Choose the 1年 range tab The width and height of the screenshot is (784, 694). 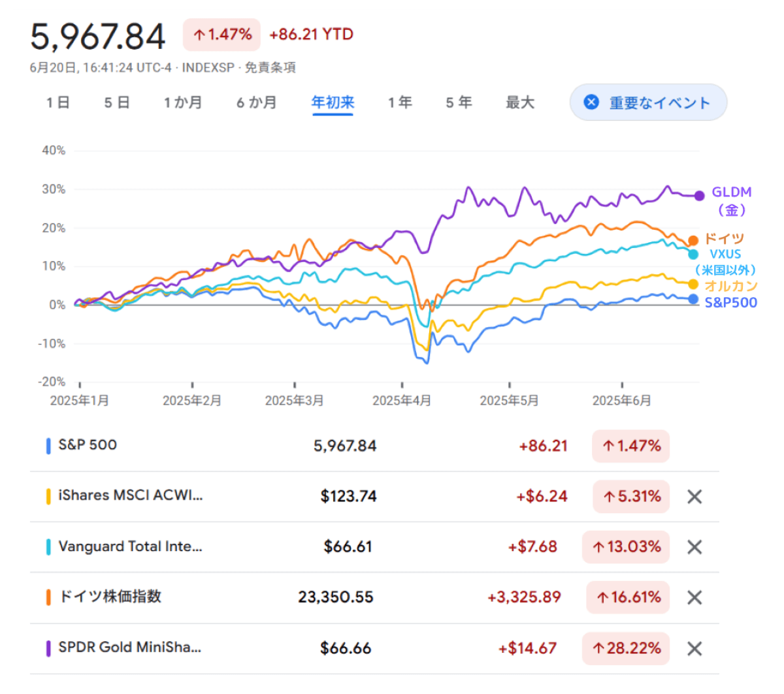(400, 103)
